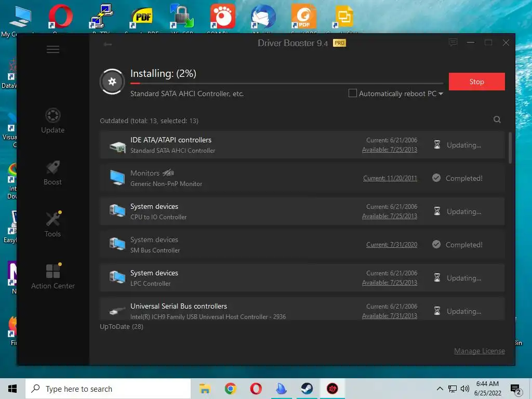Viewport: 532px width, 399px height.
Task: Click Available: 7/25/2013 link for SATA AHCI Controller
Action: point(390,149)
